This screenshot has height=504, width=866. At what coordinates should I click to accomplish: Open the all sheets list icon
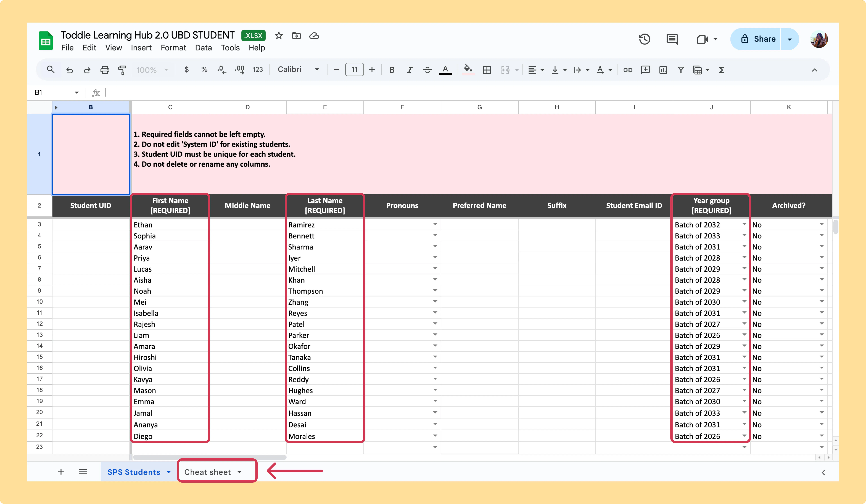point(83,472)
